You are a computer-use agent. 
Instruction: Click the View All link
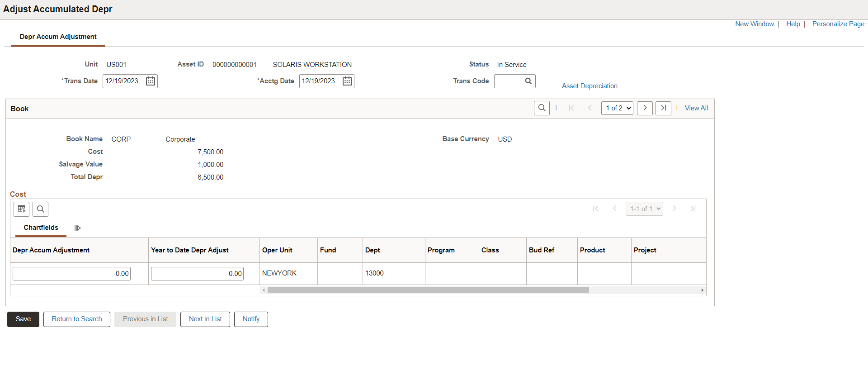point(696,108)
